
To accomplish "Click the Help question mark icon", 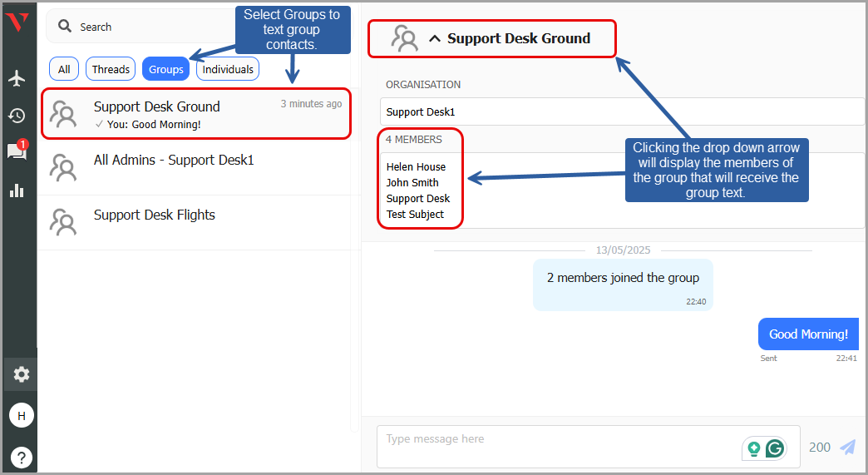I will click(x=21, y=456).
